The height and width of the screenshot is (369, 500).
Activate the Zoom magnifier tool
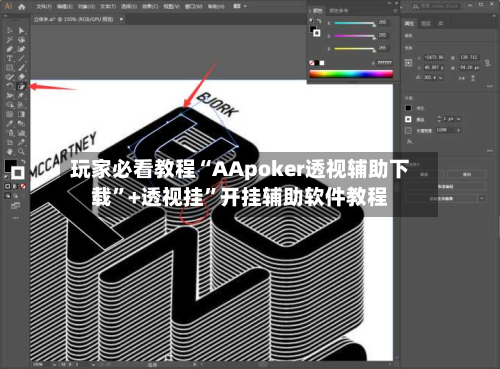tap(21, 152)
